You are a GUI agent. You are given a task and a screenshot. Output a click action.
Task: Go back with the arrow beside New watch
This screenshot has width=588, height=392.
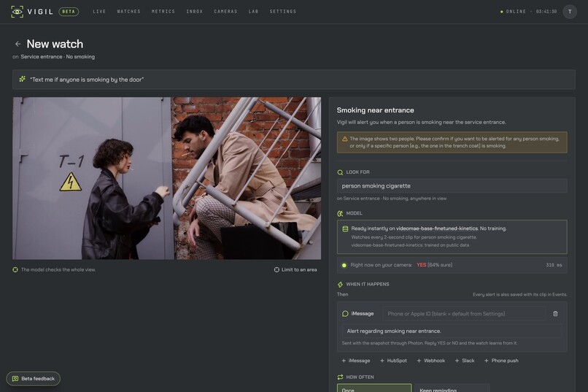tap(18, 44)
